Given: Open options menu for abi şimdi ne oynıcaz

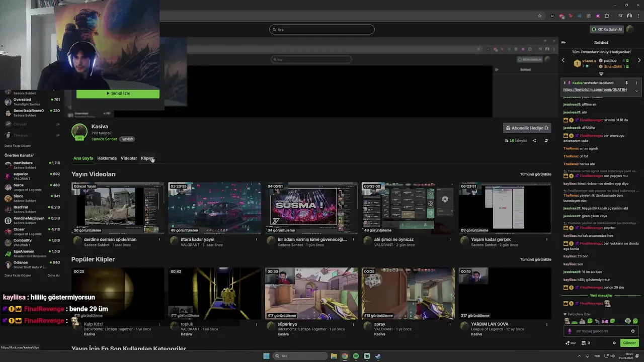Looking at the screenshot, I should click(450, 239).
